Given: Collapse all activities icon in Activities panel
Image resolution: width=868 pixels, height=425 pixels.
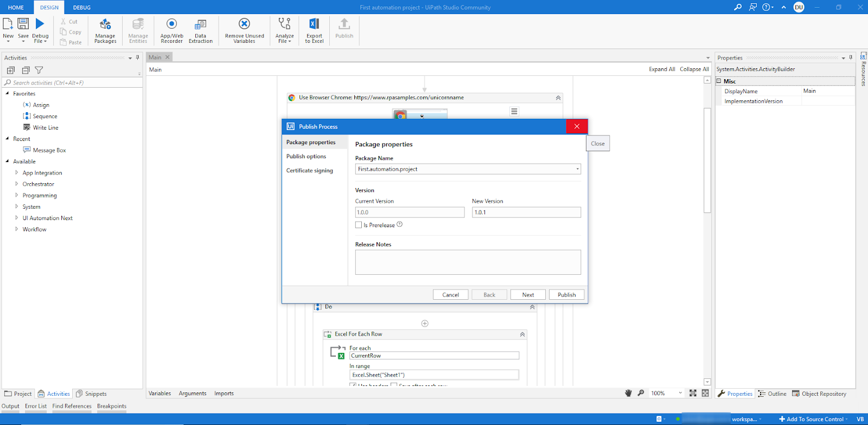Looking at the screenshot, I should click(x=25, y=70).
